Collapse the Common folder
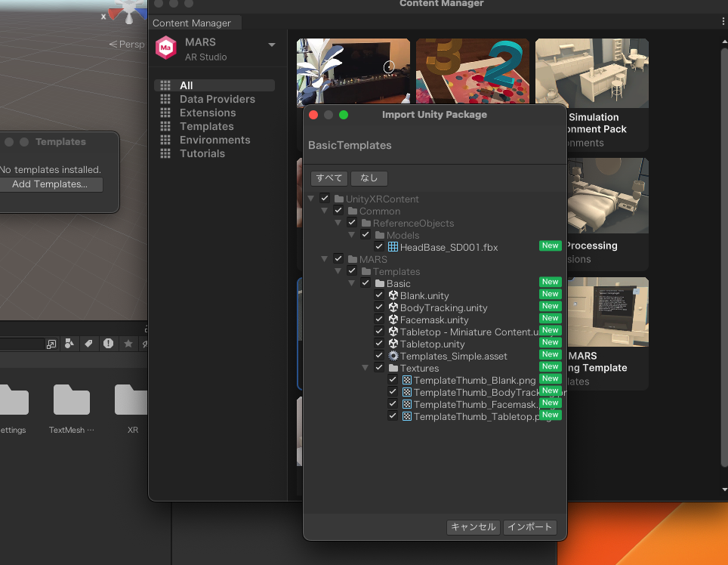 (325, 211)
